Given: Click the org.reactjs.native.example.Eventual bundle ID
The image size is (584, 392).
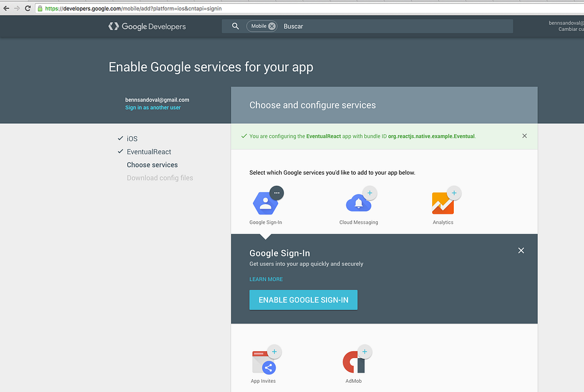Looking at the screenshot, I should pyautogui.click(x=432, y=136).
